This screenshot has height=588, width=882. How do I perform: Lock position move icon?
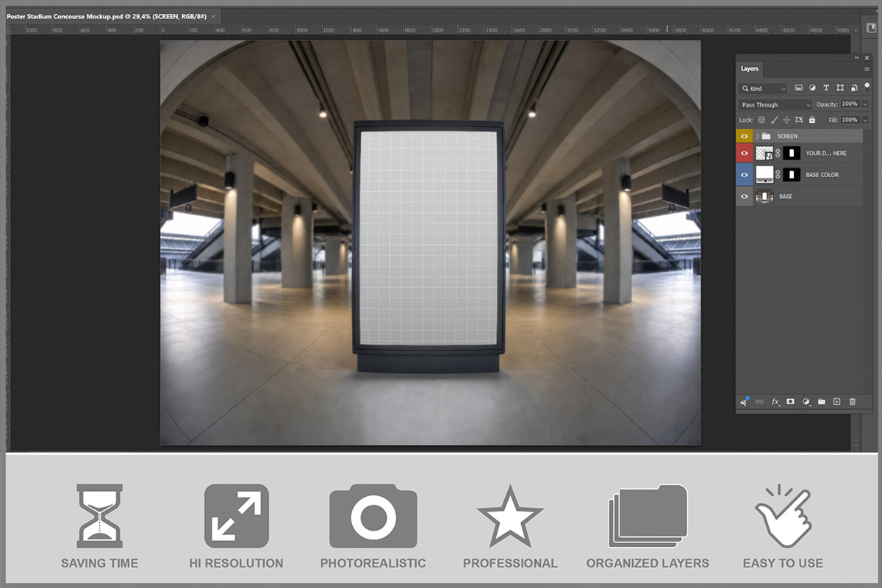[786, 120]
